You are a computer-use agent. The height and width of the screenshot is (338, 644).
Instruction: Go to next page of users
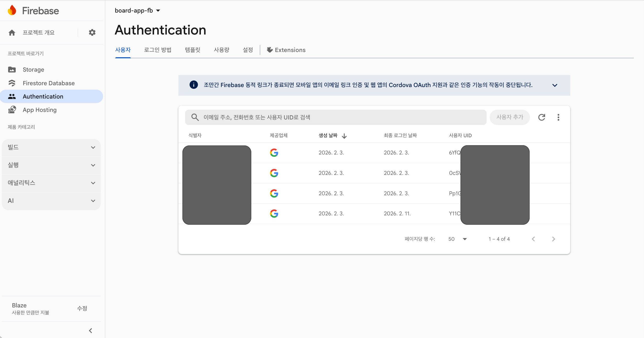pyautogui.click(x=553, y=239)
